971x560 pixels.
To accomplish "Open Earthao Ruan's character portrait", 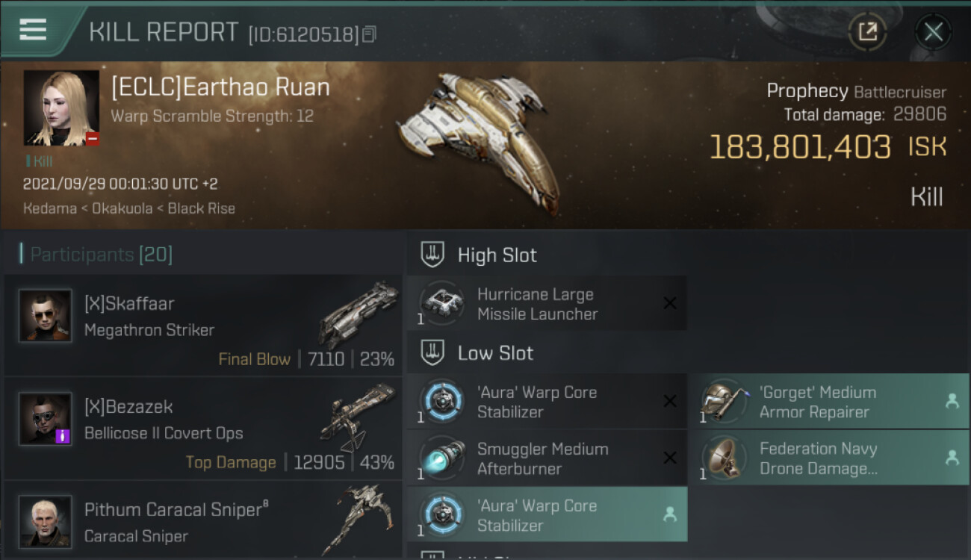I will (x=61, y=108).
